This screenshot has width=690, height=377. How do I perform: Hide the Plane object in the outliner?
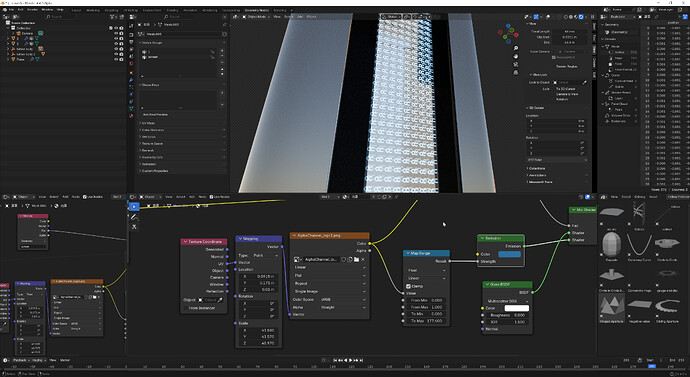pos(116,59)
